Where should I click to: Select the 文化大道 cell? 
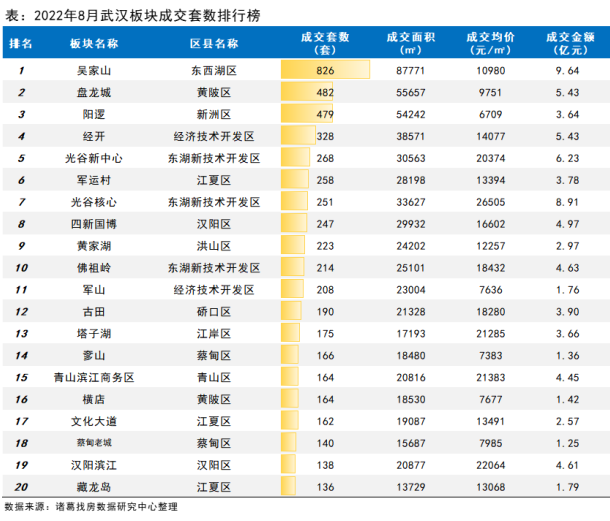94,421
